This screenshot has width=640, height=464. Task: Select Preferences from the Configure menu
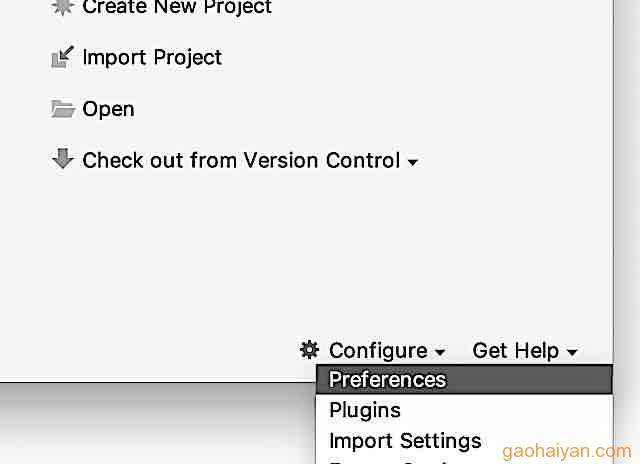tap(464, 380)
